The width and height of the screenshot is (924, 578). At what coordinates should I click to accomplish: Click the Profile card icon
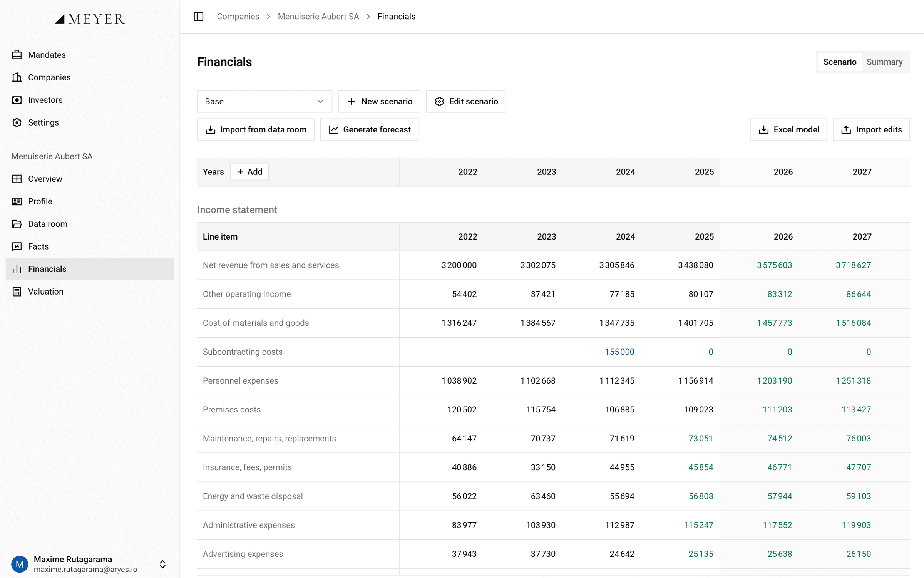[17, 201]
